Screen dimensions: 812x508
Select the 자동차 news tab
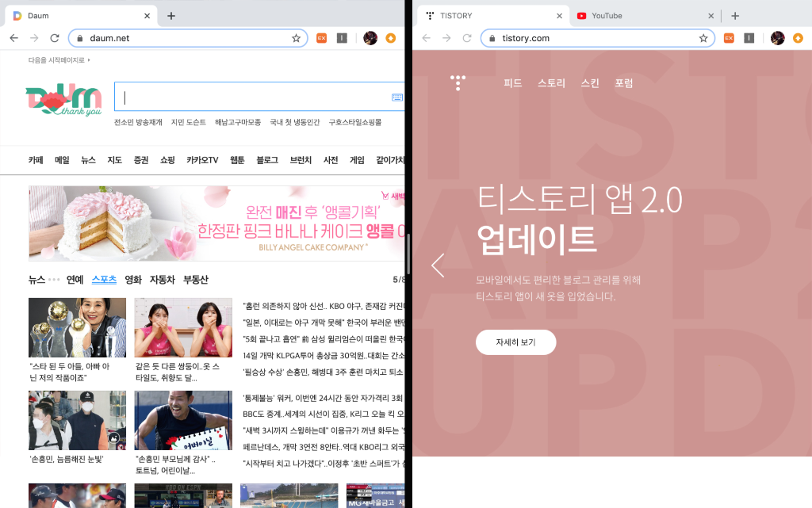click(162, 279)
